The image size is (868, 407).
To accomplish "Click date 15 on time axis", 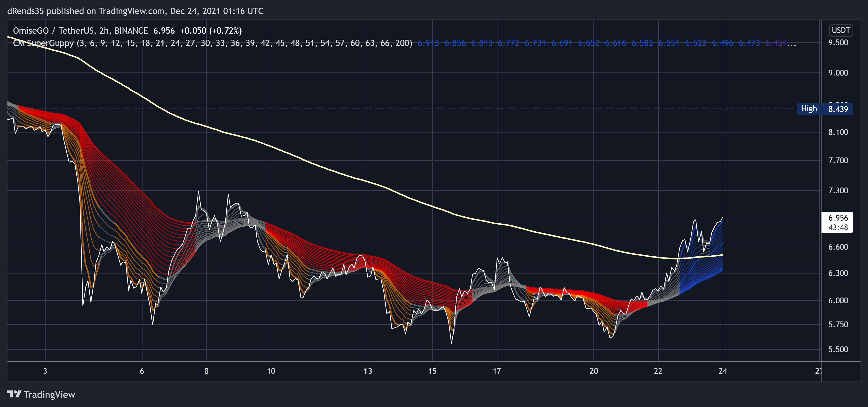I will [432, 371].
